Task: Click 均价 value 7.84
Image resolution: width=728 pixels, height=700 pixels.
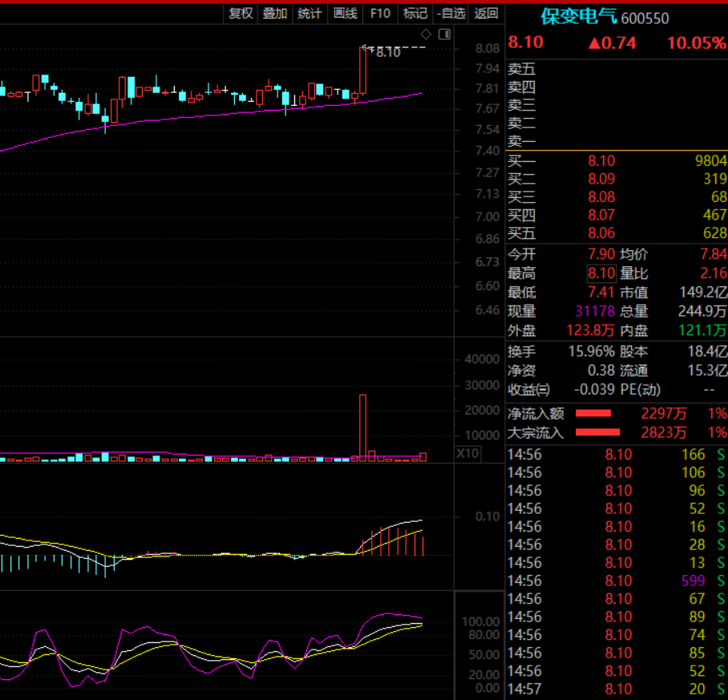Action: 714,254
